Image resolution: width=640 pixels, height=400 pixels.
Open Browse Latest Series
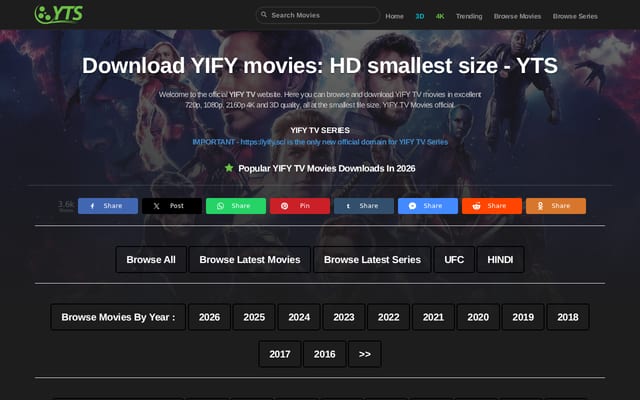click(372, 260)
